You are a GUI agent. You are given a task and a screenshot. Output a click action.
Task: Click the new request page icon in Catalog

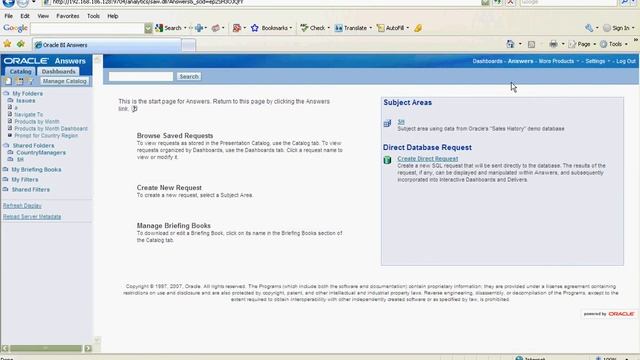pos(8,81)
